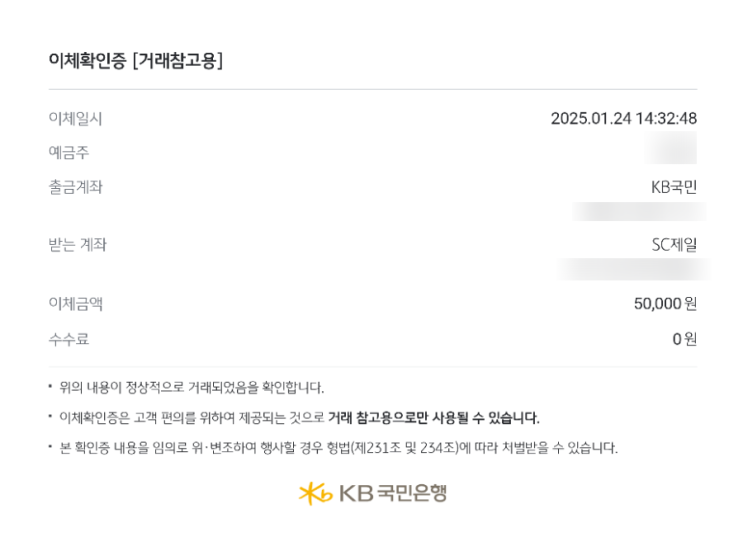This screenshot has height=537, width=743.
Task: Click the KB star logo icon
Action: pyautogui.click(x=314, y=493)
